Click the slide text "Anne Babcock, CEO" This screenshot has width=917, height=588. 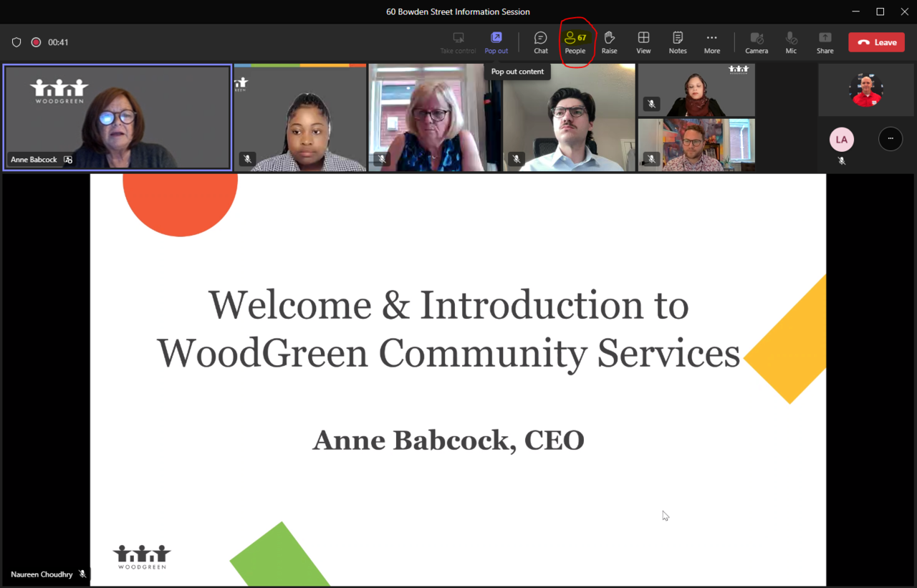[448, 440]
